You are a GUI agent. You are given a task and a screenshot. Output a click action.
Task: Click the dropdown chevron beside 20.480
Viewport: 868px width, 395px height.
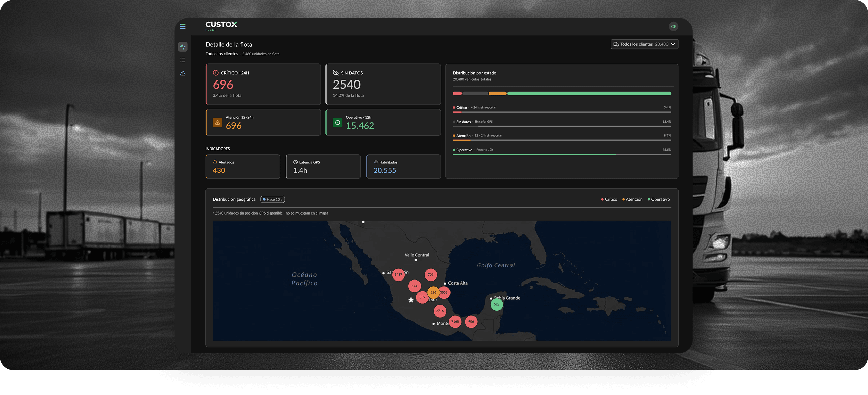(x=673, y=44)
